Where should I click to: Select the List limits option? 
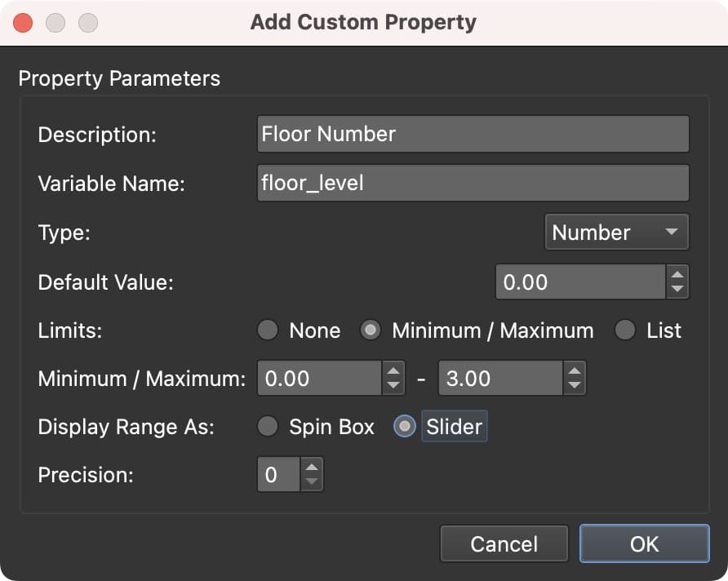pyautogui.click(x=624, y=330)
